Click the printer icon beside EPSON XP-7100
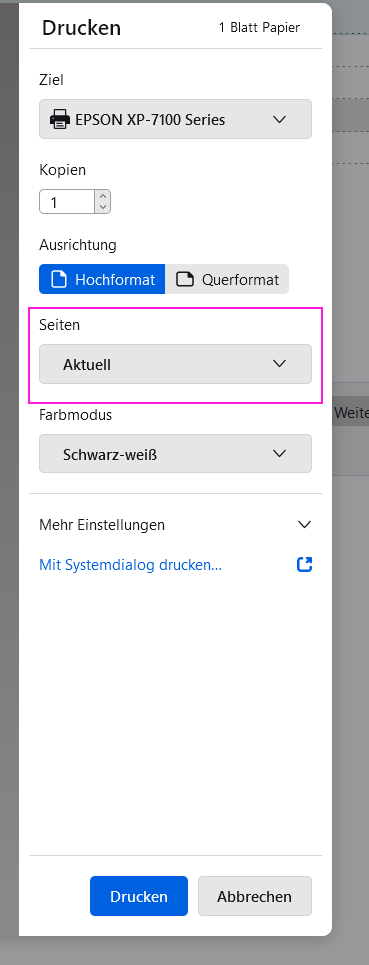This screenshot has width=369, height=965. [x=59, y=119]
